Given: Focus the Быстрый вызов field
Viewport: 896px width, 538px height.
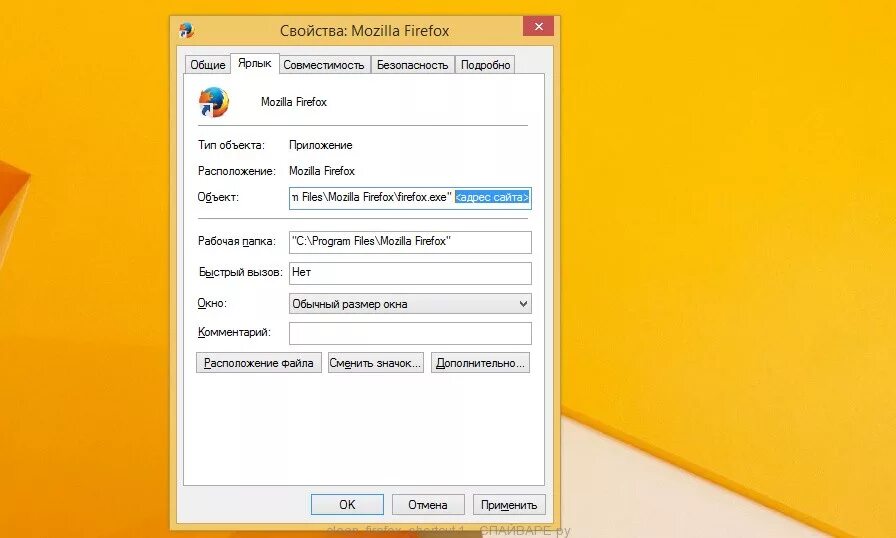Looking at the screenshot, I should [410, 273].
